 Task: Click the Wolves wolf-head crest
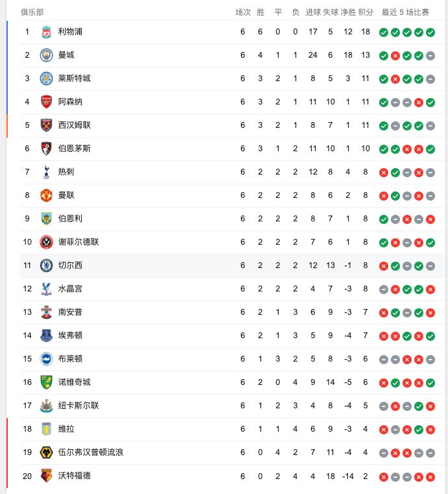point(46,452)
